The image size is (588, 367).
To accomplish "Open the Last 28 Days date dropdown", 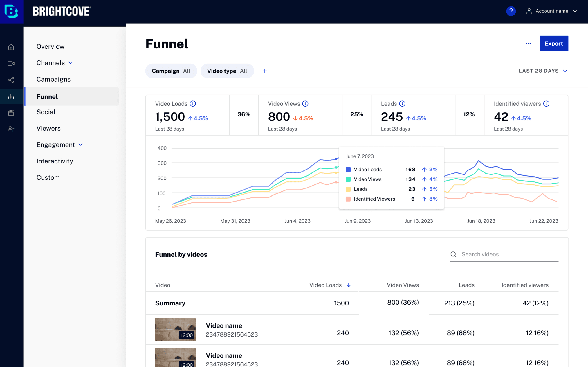I will click(543, 71).
